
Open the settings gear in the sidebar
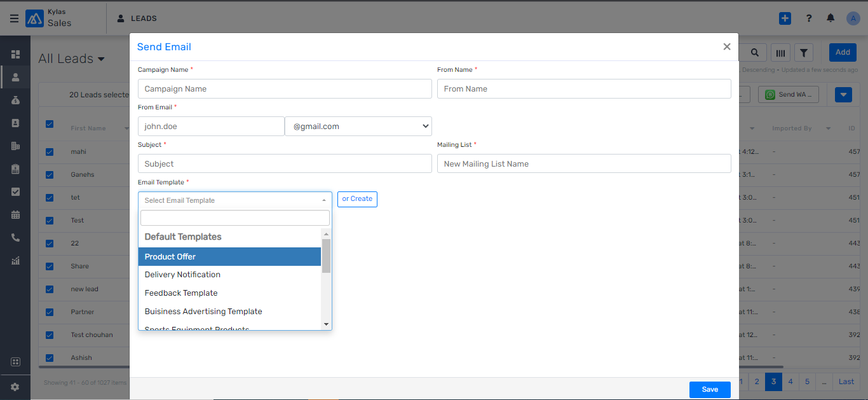tap(15, 387)
